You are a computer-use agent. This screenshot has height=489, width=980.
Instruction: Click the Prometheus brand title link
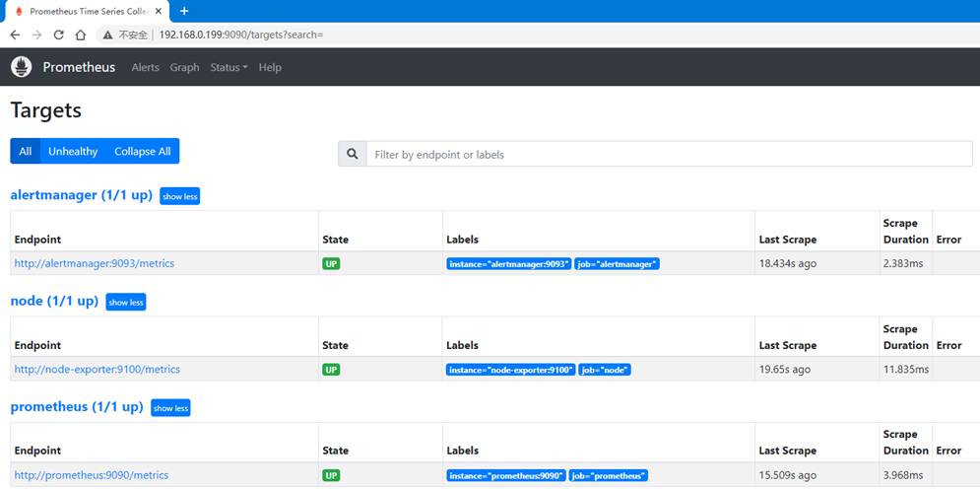79,67
